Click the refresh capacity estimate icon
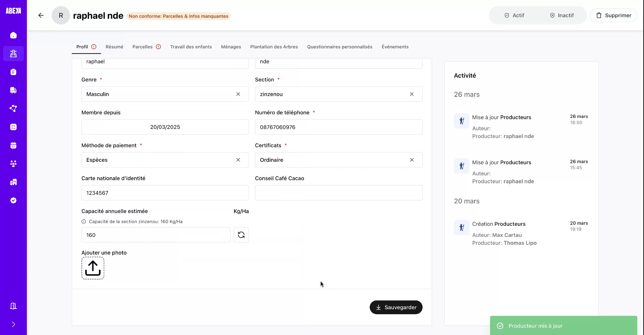 tap(241, 235)
